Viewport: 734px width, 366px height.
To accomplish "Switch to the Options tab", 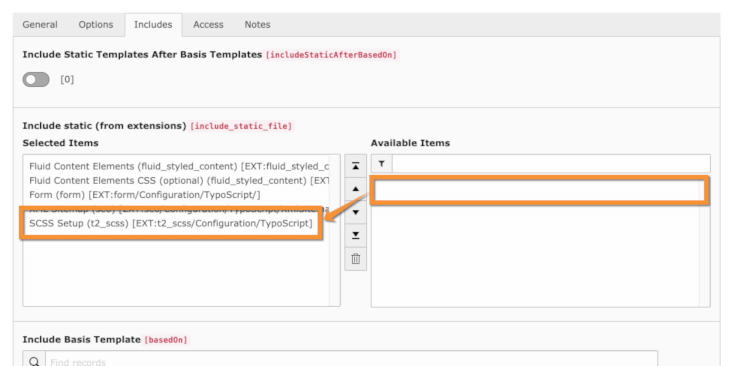I will [96, 25].
